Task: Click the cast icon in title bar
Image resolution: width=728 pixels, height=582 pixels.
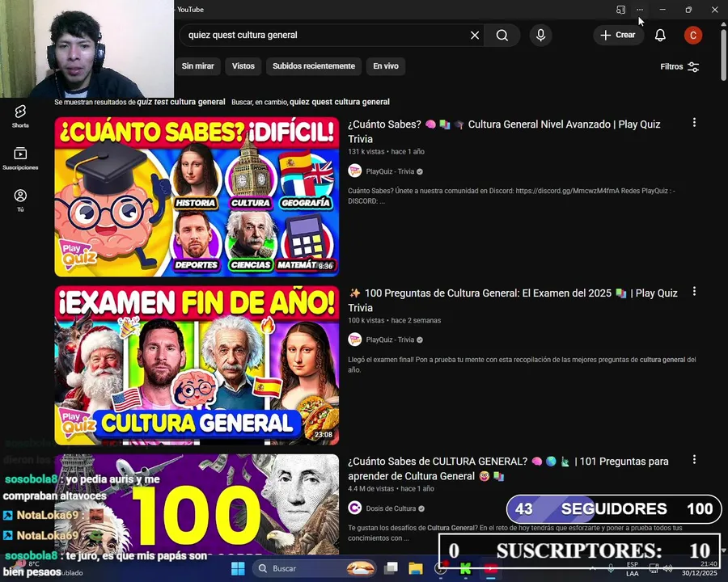Action: click(x=620, y=10)
